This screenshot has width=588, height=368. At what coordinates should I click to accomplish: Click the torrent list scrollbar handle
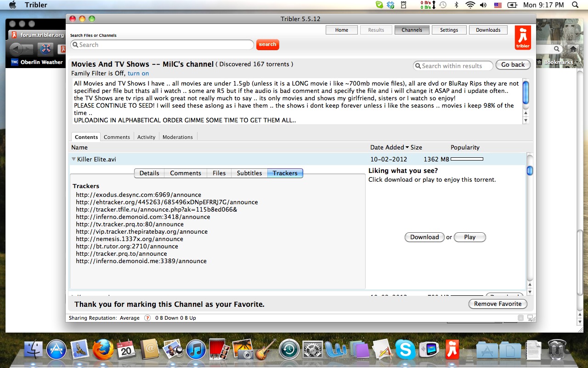(530, 171)
